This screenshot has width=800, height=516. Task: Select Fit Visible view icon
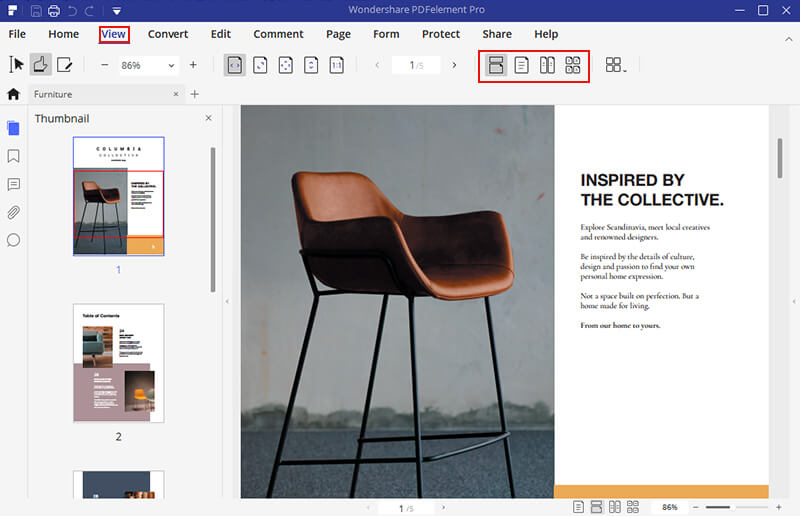pos(286,65)
